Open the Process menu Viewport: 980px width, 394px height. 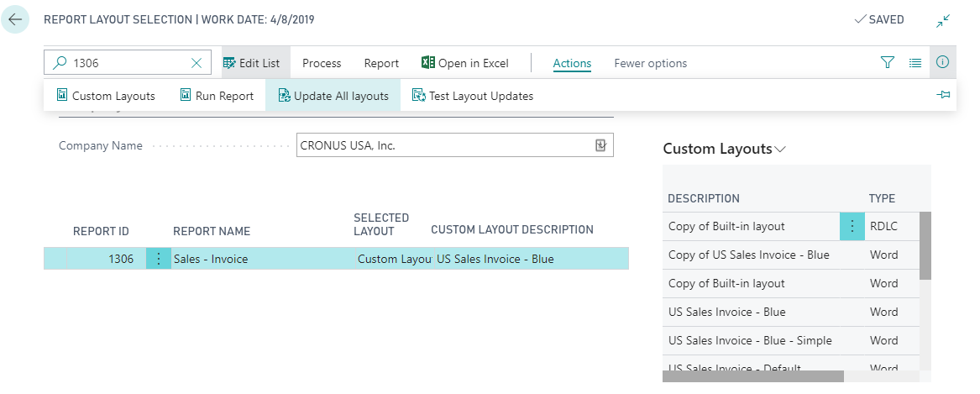(322, 63)
